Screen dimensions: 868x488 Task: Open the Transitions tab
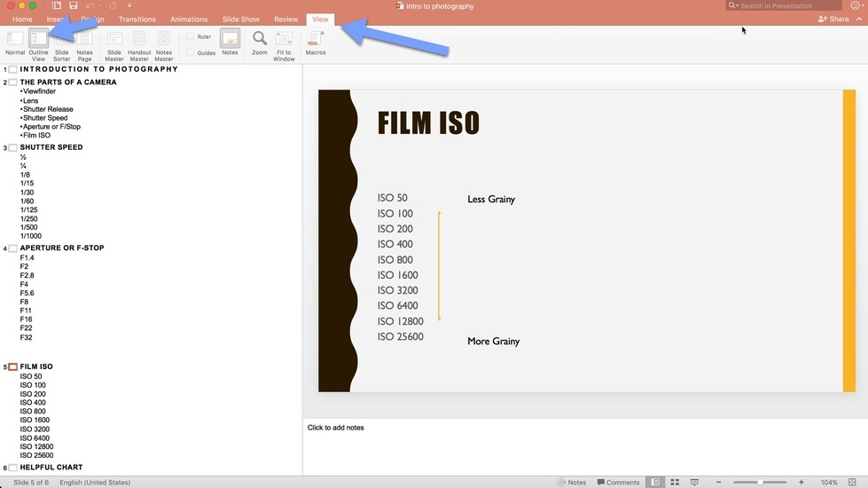137,19
